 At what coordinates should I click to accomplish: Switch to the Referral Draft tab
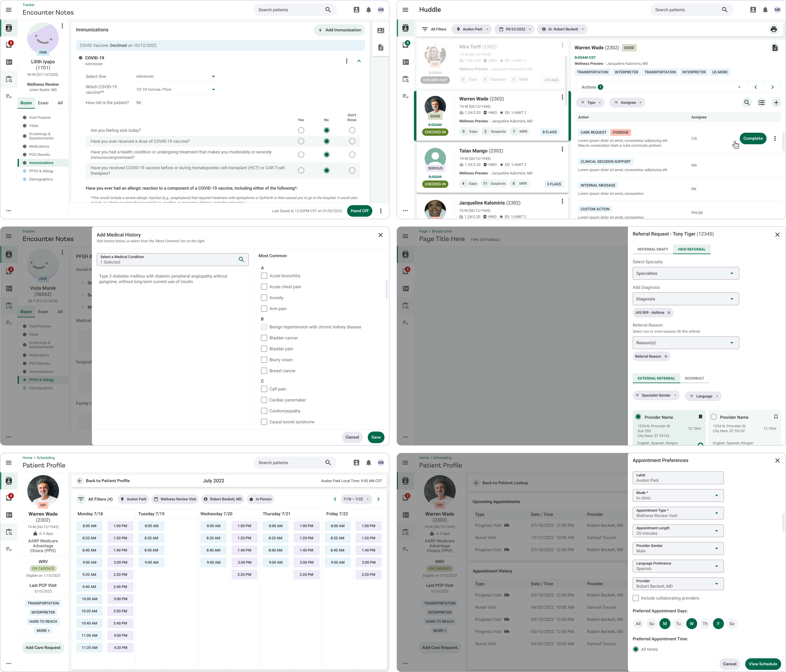[652, 249]
